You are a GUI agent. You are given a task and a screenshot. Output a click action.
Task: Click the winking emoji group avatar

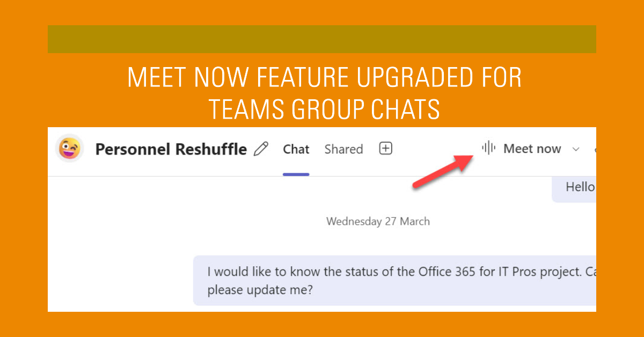click(x=70, y=148)
